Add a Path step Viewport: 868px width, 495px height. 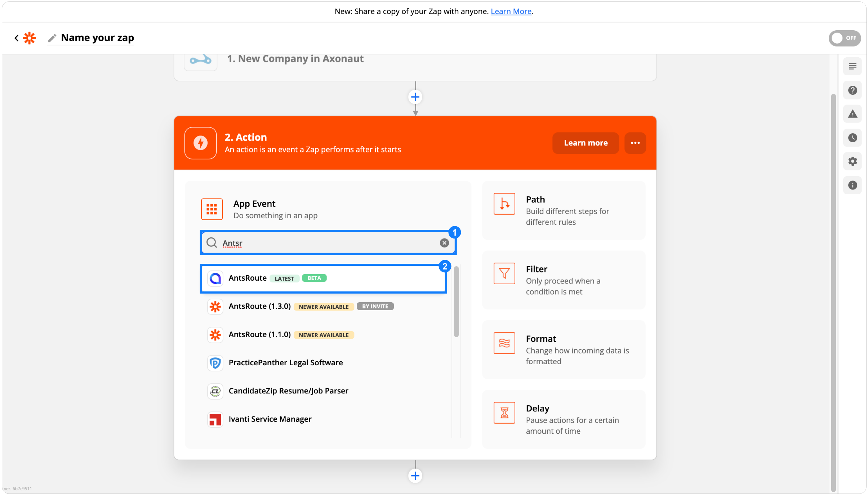click(564, 210)
